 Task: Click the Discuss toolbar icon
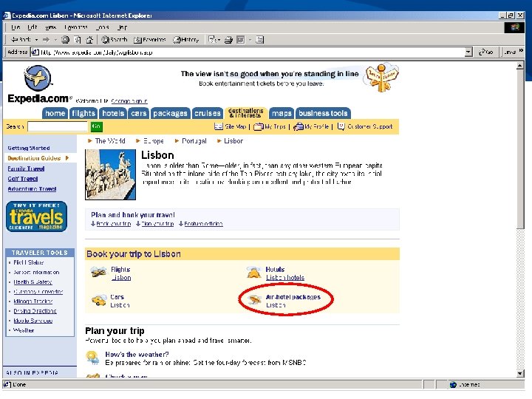click(x=259, y=40)
